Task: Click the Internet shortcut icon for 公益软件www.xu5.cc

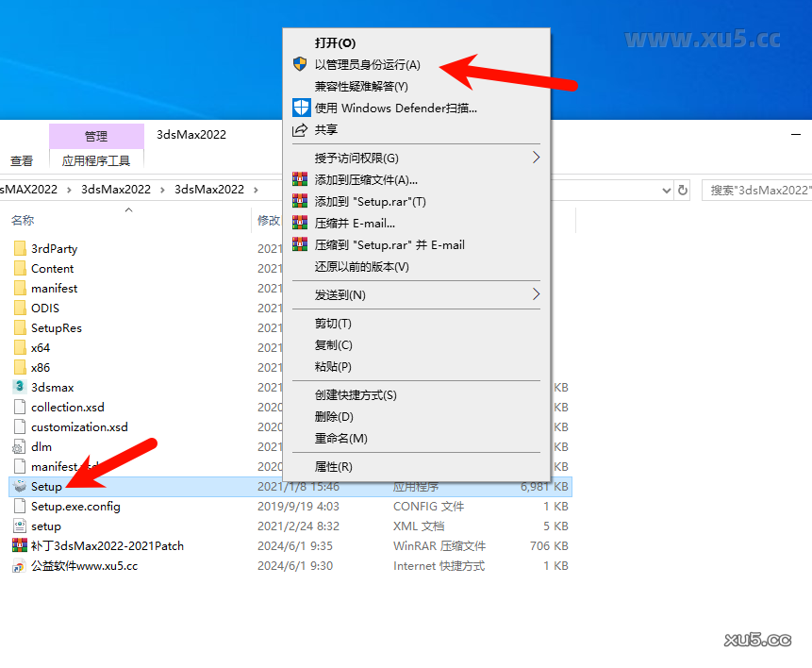Action: 20,565
